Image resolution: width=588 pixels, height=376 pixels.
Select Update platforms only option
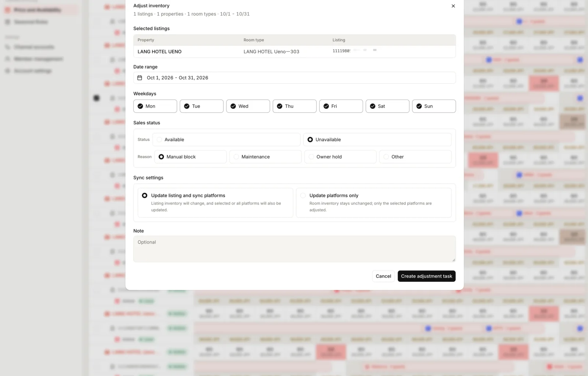[374, 203]
